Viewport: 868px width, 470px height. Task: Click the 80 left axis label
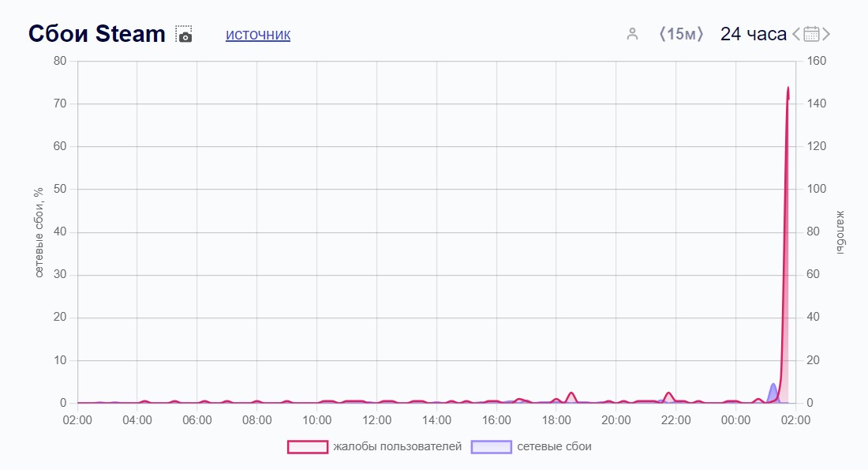[x=60, y=61]
